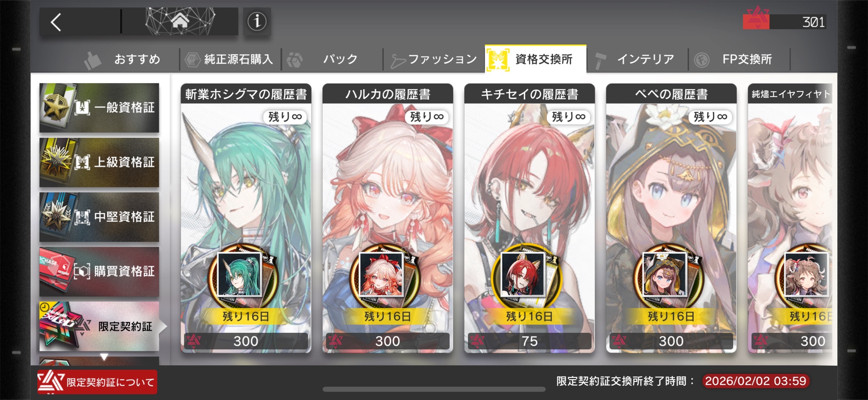Open the home menu icon
This screenshot has height=400, width=868.
(180, 20)
